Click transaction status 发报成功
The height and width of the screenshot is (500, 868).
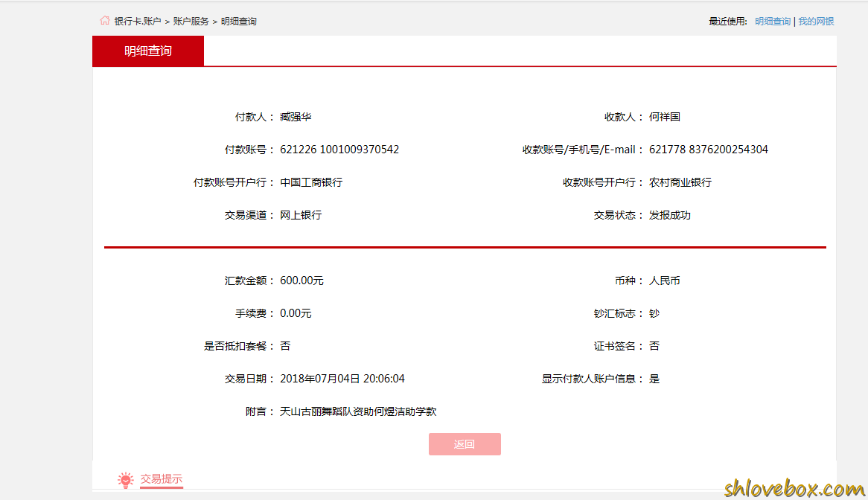click(x=669, y=214)
